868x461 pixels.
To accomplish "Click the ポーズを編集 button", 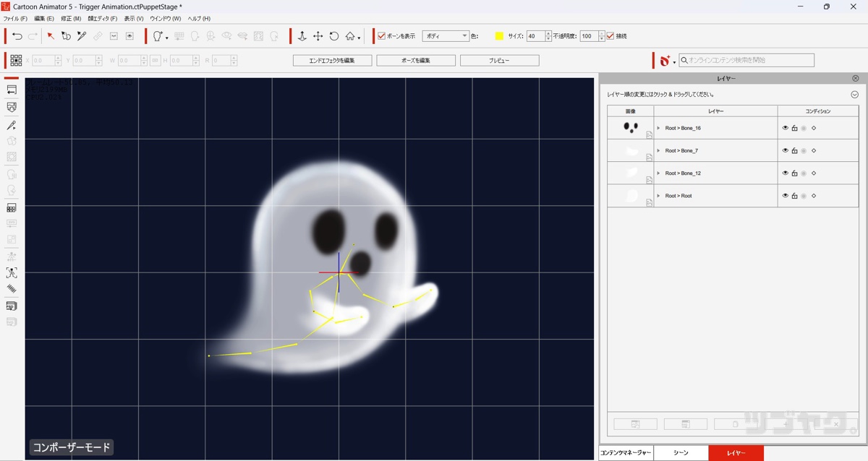I will (416, 61).
